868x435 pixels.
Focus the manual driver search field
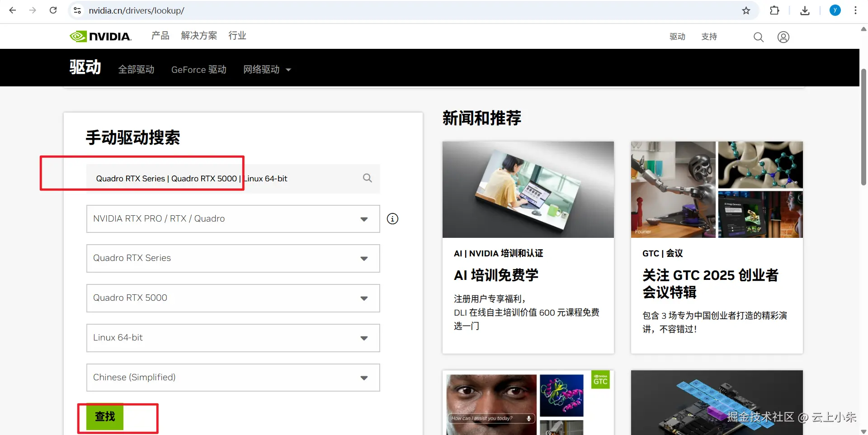(x=233, y=179)
